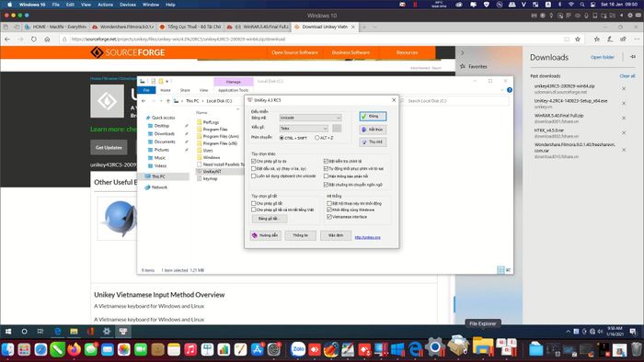The width and height of the screenshot is (644, 362).
Task: Toggle Đặt dấu oà, uý checkbox
Action: tap(253, 168)
